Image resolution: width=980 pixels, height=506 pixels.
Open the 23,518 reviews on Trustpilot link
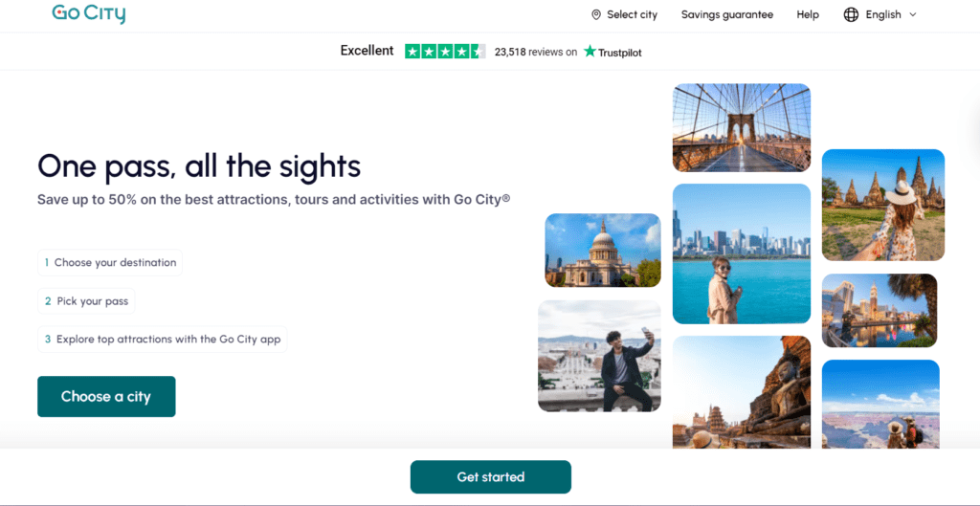pyautogui.click(x=568, y=52)
